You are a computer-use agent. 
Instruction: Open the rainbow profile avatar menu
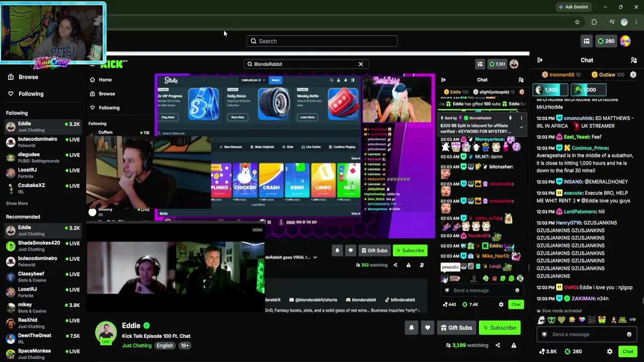coord(625,41)
